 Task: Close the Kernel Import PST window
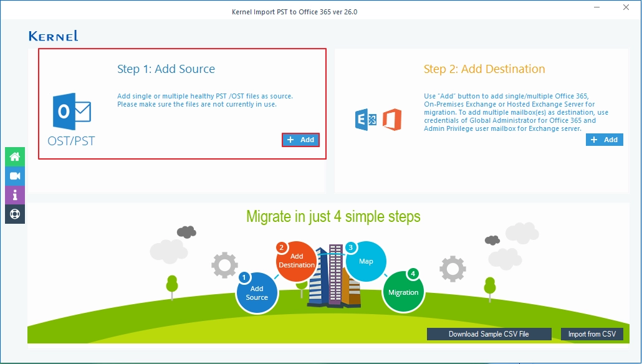point(626,7)
